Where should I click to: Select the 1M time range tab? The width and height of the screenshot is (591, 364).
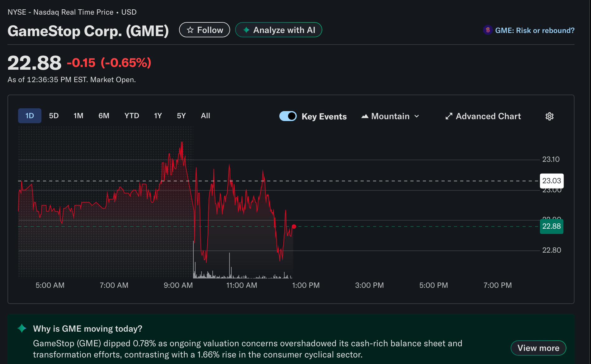pyautogui.click(x=78, y=116)
